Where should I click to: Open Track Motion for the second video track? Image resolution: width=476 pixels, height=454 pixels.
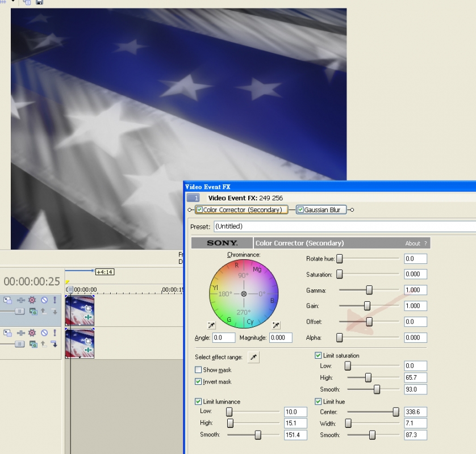click(x=7, y=333)
